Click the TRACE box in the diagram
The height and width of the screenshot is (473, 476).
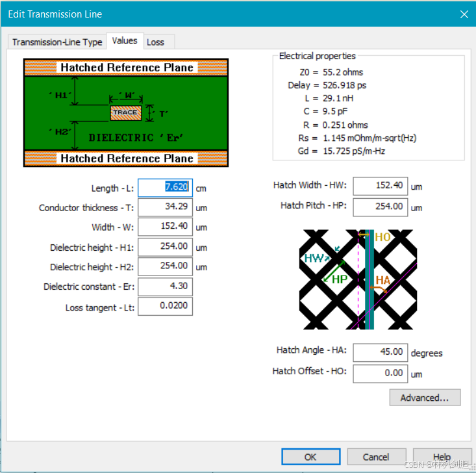(126, 112)
